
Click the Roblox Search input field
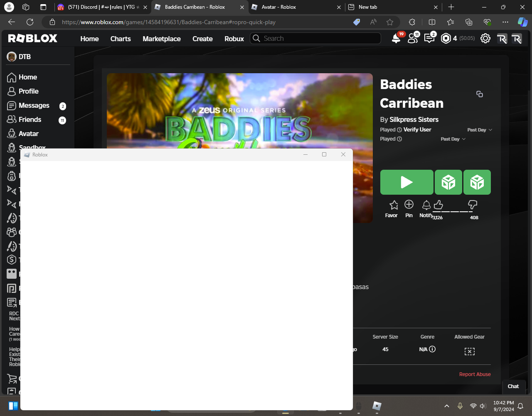coord(315,38)
